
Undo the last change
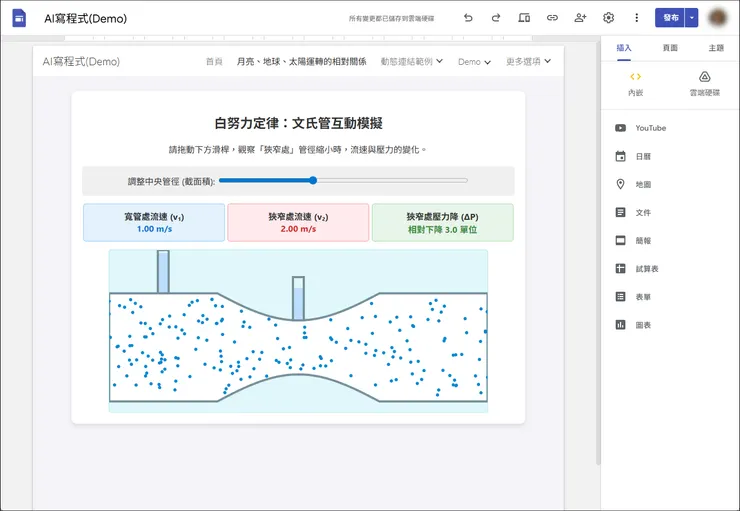(468, 18)
